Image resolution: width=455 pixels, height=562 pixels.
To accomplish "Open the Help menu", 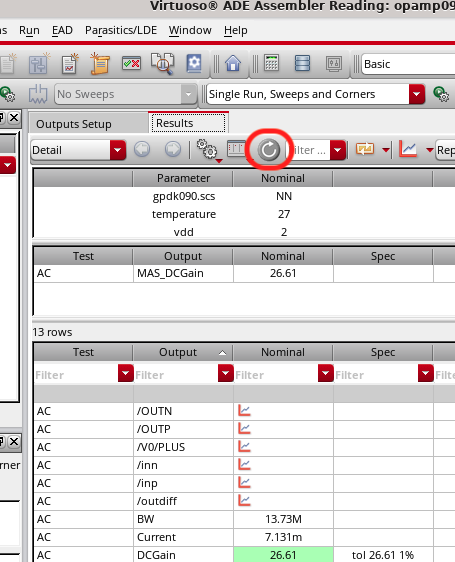I will pos(236,30).
